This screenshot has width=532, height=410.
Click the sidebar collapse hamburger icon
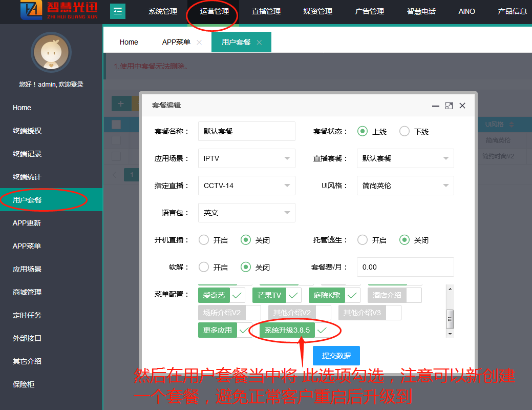tap(118, 11)
